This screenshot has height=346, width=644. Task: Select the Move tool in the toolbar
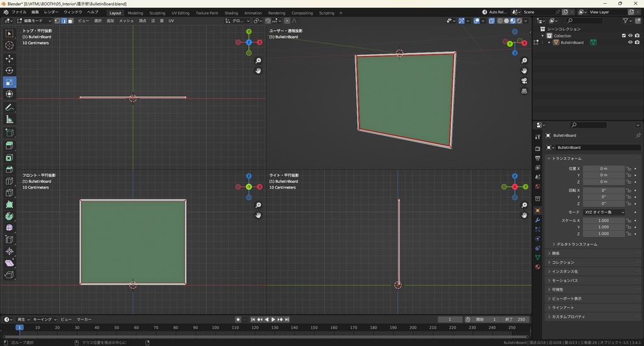coord(9,59)
